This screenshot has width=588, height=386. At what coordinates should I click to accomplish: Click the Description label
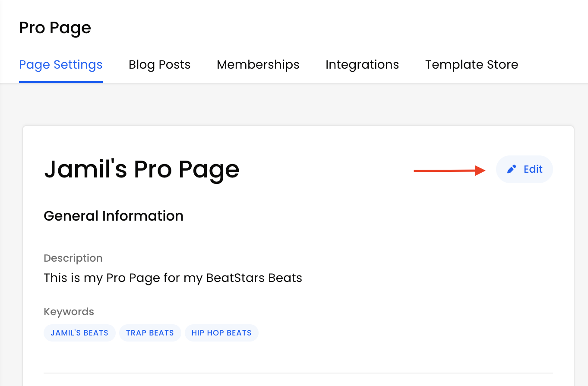click(x=73, y=258)
